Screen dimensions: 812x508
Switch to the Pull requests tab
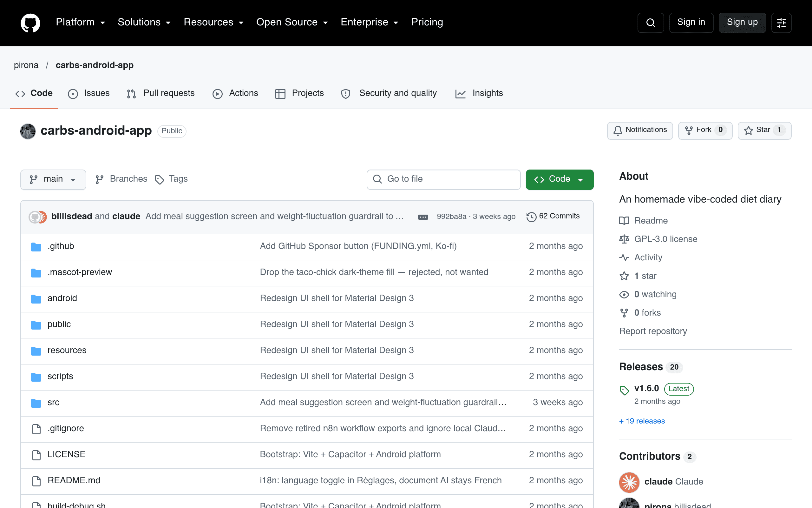(x=161, y=93)
